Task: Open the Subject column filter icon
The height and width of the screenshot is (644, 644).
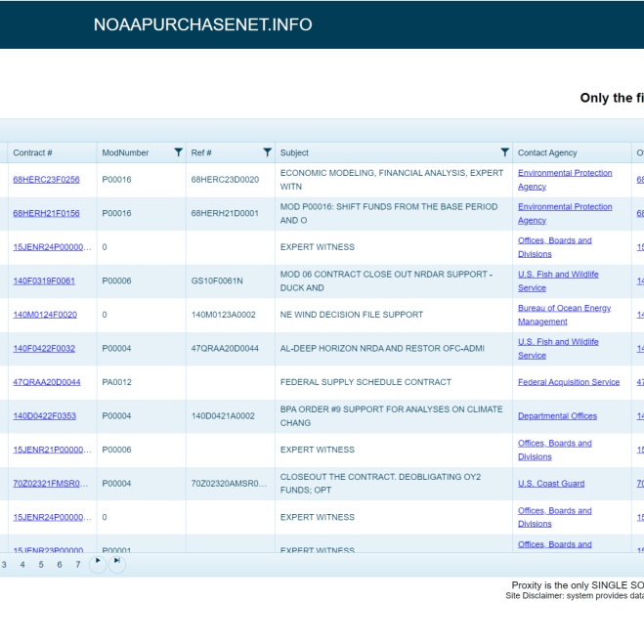Action: [x=505, y=152]
